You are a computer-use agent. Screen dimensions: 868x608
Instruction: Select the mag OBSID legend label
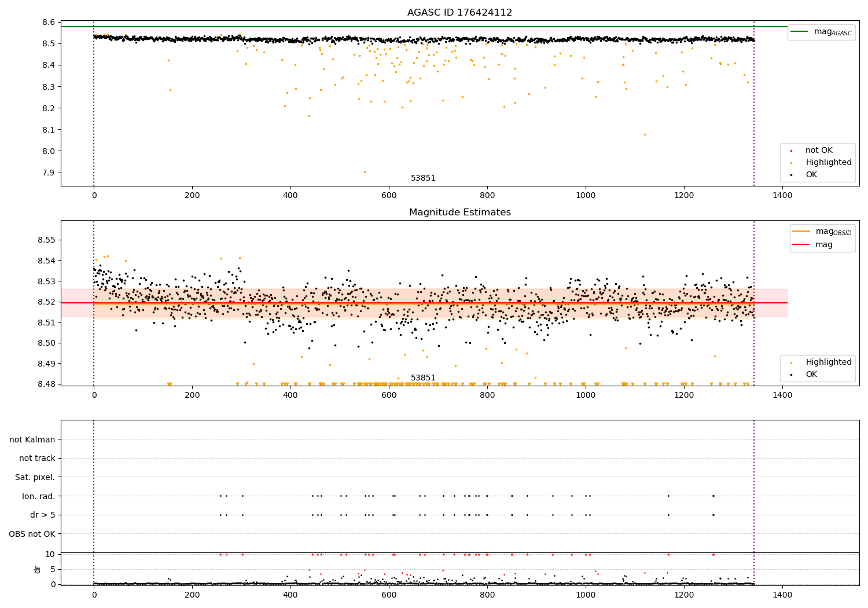point(833,232)
